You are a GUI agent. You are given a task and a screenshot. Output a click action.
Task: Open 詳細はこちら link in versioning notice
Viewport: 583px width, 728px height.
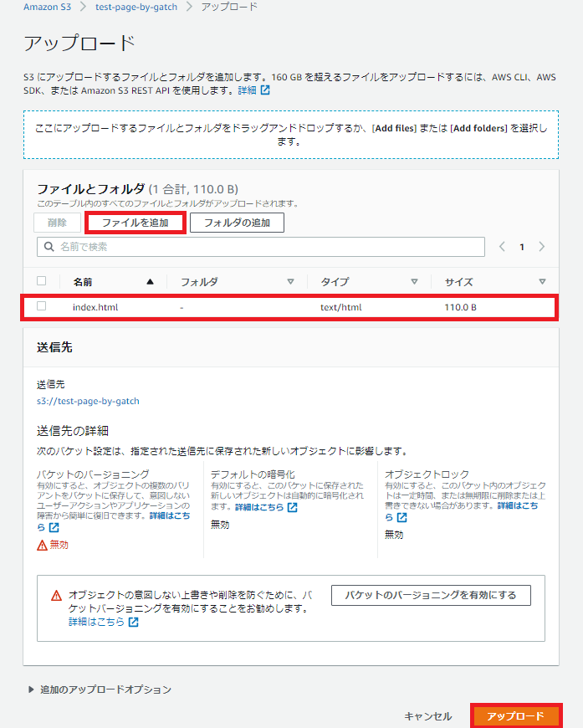pyautogui.click(x=96, y=622)
